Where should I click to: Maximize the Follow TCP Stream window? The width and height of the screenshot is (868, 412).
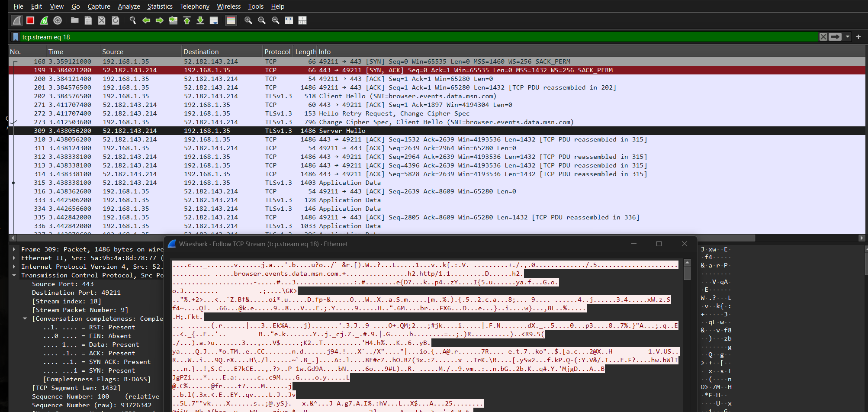click(x=659, y=244)
